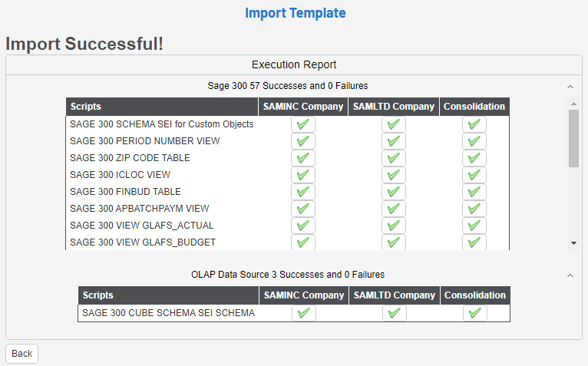
Task: Collapse the OLAP Data Source section
Action: (570, 275)
